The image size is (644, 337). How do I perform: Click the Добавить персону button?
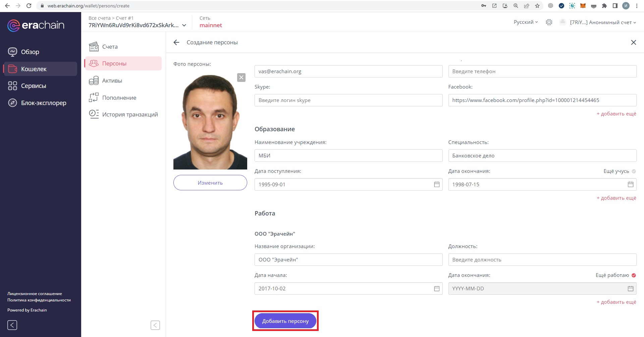[x=285, y=321]
